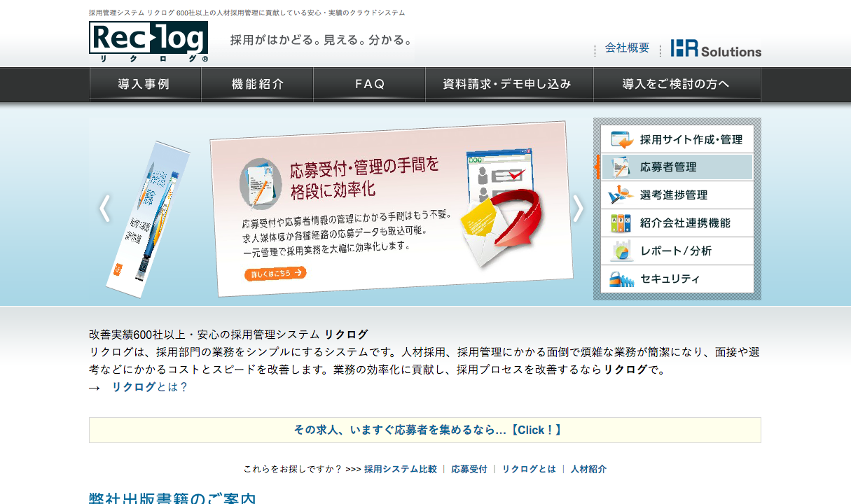Open the 機能紹介 menu

tap(257, 85)
